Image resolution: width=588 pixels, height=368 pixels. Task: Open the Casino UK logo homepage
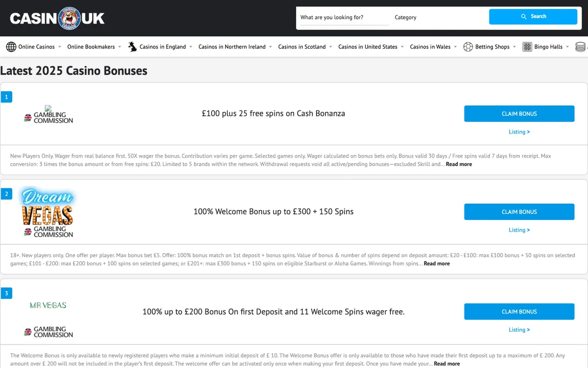[x=57, y=18]
